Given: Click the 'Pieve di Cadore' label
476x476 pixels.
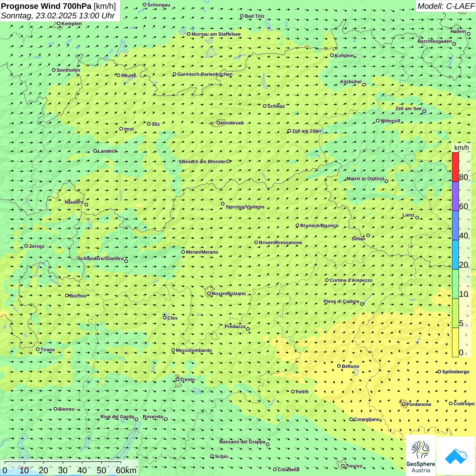Looking at the screenshot, I should [x=341, y=301].
